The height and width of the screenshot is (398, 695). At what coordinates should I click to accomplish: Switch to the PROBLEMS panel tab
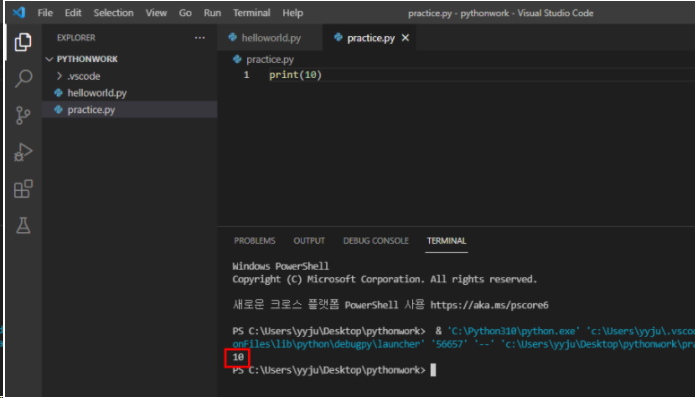(x=255, y=241)
